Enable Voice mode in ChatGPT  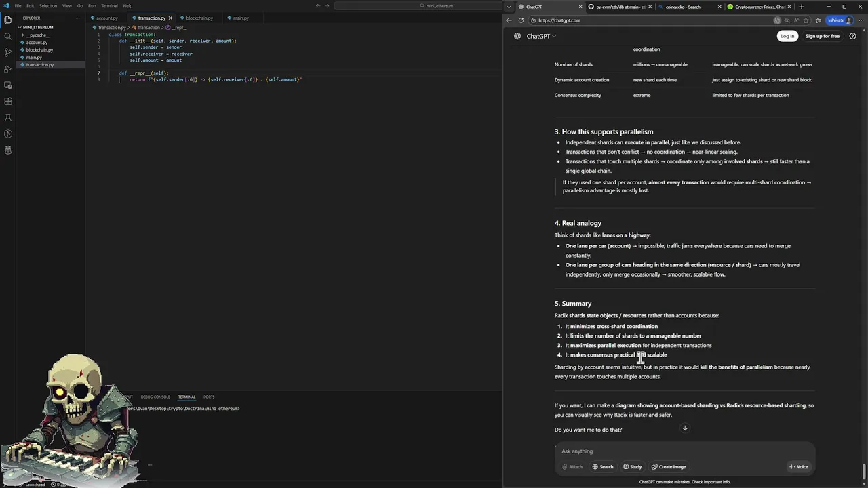(798, 466)
